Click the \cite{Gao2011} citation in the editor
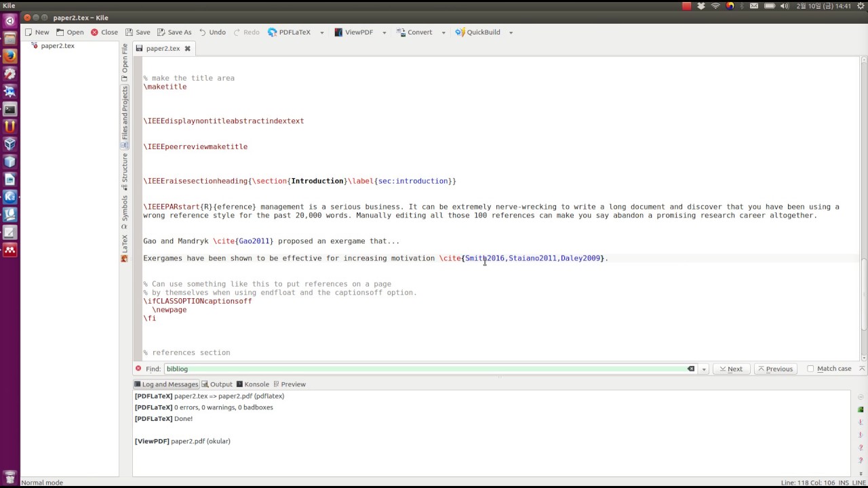 [x=243, y=241]
